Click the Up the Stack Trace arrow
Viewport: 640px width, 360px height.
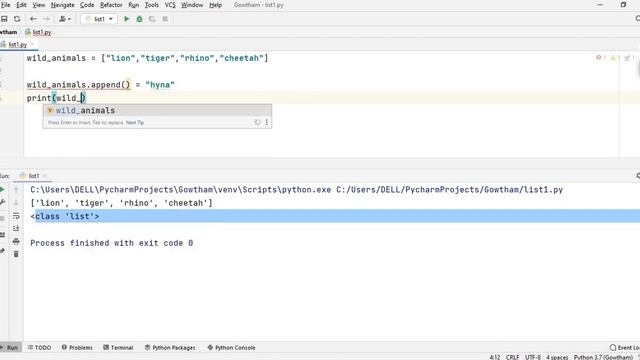pyautogui.click(x=16, y=189)
